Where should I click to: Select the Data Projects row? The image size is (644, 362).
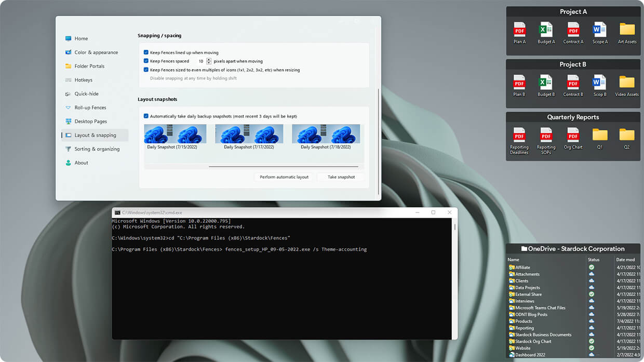(x=573, y=288)
